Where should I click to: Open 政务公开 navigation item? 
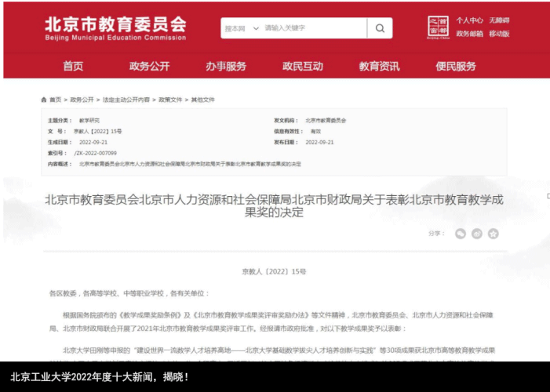[149, 66]
